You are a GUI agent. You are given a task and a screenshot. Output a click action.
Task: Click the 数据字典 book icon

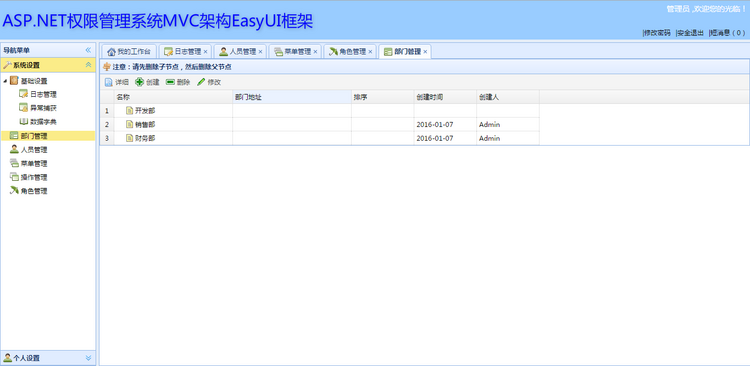23,122
